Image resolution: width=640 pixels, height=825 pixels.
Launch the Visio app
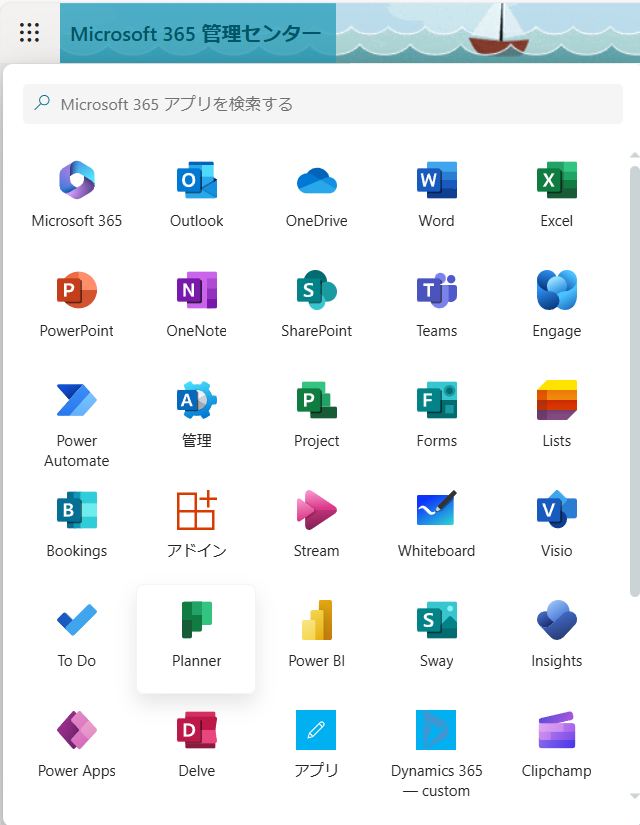point(556,525)
